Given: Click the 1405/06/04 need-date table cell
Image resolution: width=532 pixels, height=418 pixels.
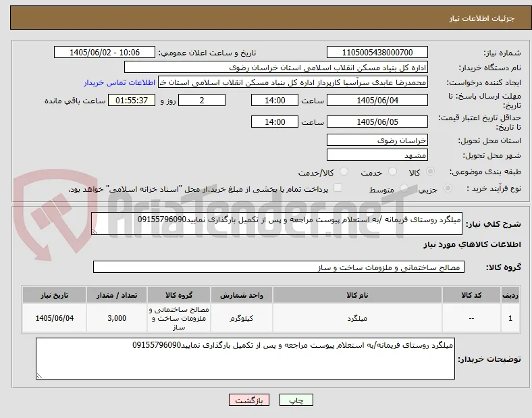Looking at the screenshot, I should click(x=54, y=318).
